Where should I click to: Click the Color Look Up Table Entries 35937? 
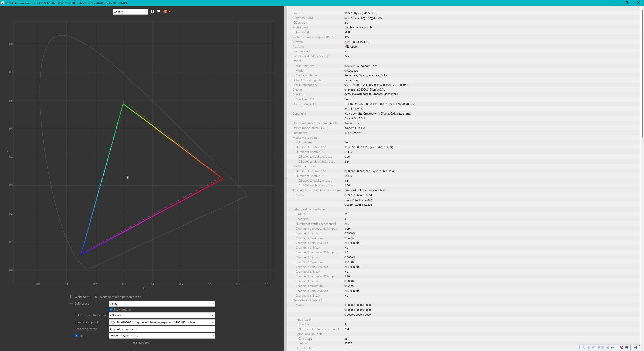coord(348,343)
